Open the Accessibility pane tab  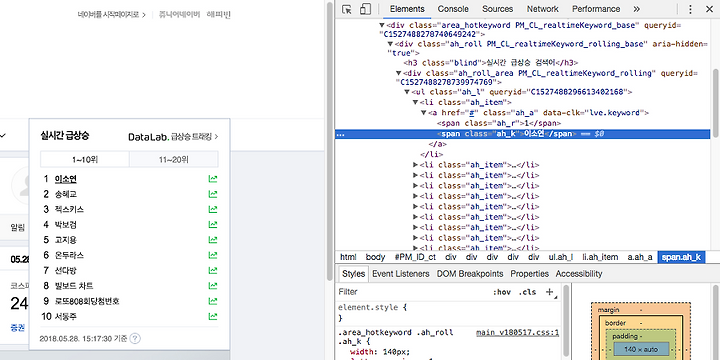[579, 274]
